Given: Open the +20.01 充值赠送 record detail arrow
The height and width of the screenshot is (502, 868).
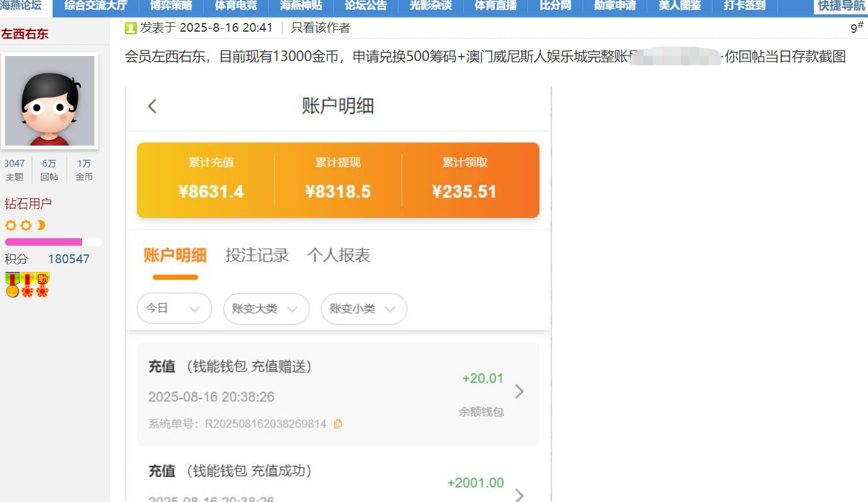Looking at the screenshot, I should coord(520,392).
